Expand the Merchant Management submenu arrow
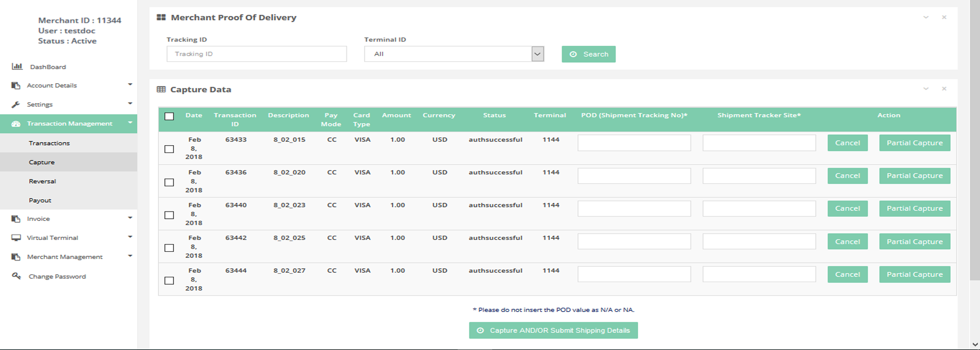This screenshot has width=980, height=350. click(x=130, y=256)
